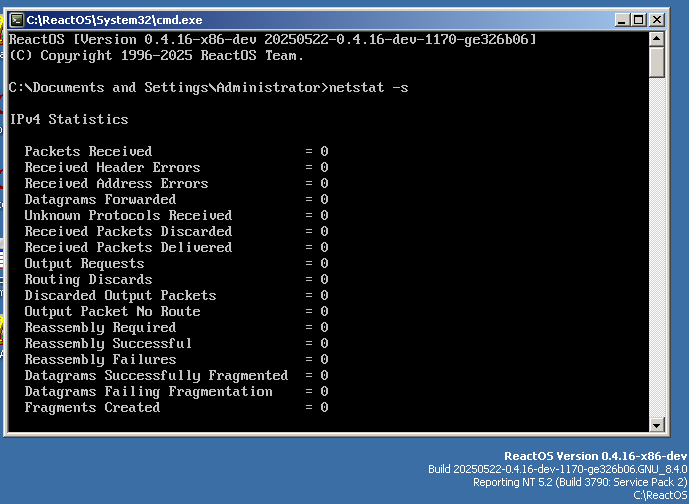689x504 pixels.
Task: Click the Routing Discards row
Action: (x=176, y=279)
